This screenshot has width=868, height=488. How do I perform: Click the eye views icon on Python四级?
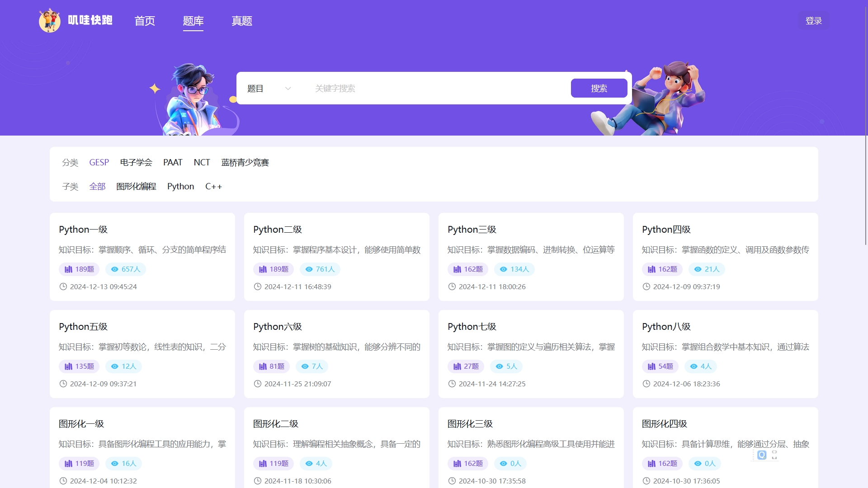point(698,269)
